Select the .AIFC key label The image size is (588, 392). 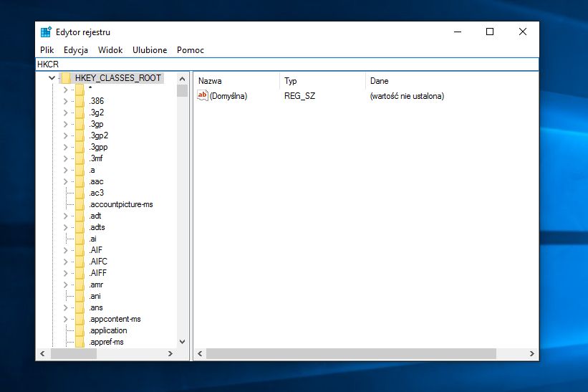click(98, 262)
